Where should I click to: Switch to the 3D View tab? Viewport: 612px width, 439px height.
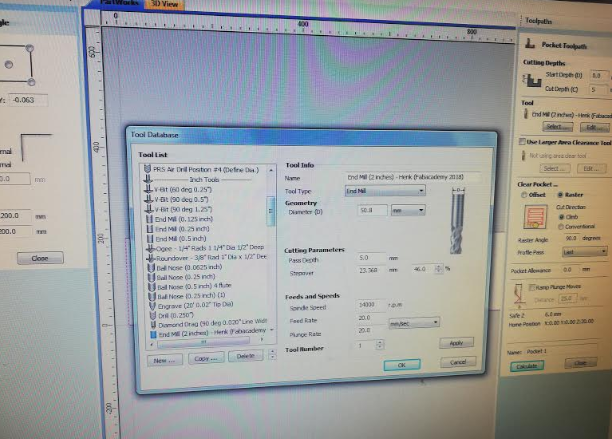[164, 4]
